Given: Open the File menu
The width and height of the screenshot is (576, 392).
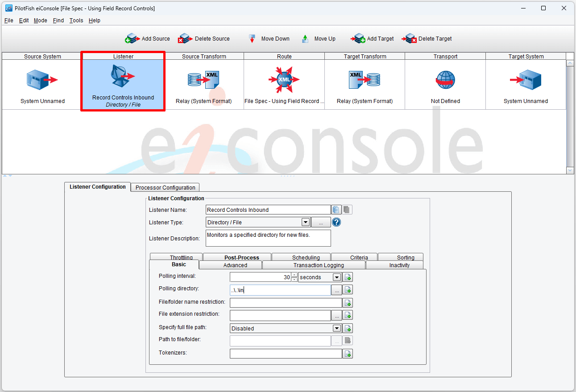Looking at the screenshot, I should [x=9, y=21].
